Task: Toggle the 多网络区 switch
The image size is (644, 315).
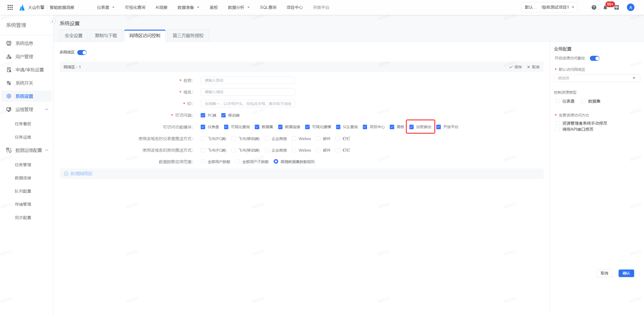Action: click(x=82, y=52)
